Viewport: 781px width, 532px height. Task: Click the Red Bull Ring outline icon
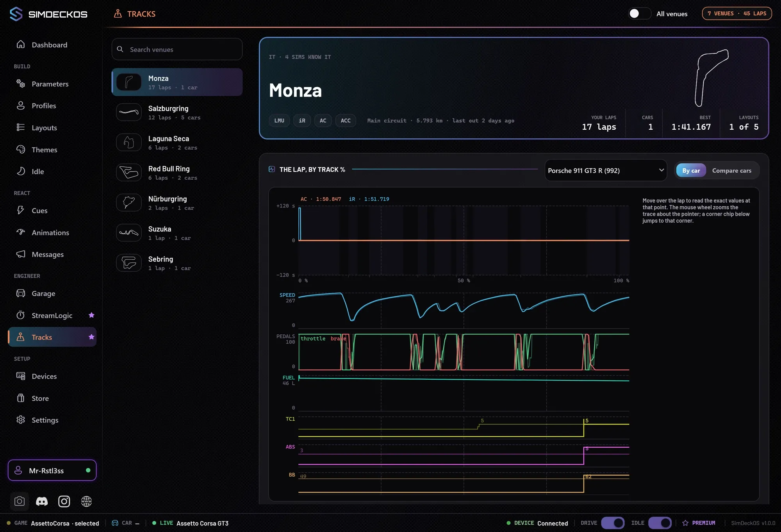(129, 172)
